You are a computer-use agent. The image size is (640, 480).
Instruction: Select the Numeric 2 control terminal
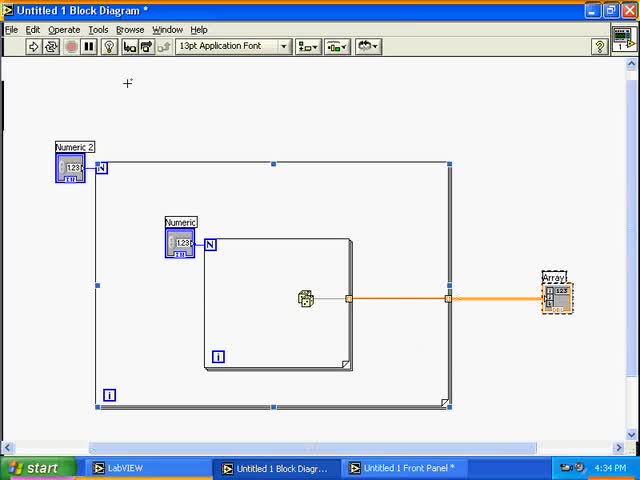click(x=70, y=168)
